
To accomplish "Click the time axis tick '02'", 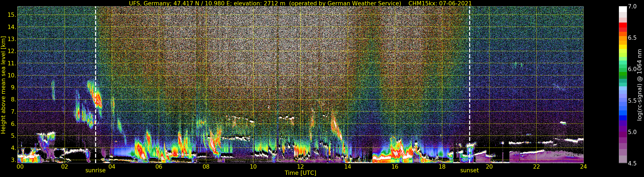I will [x=65, y=167].
